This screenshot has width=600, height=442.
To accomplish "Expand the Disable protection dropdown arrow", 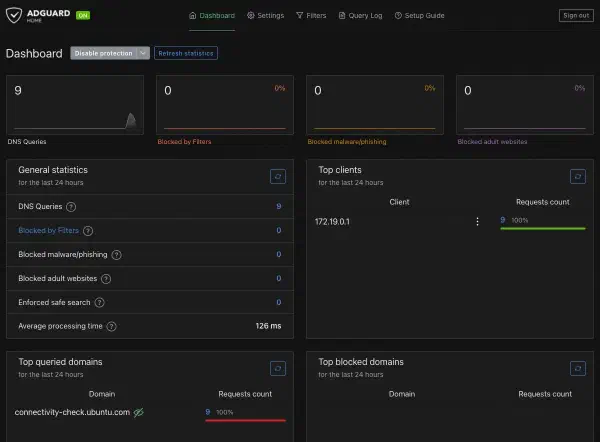I will click(143, 53).
